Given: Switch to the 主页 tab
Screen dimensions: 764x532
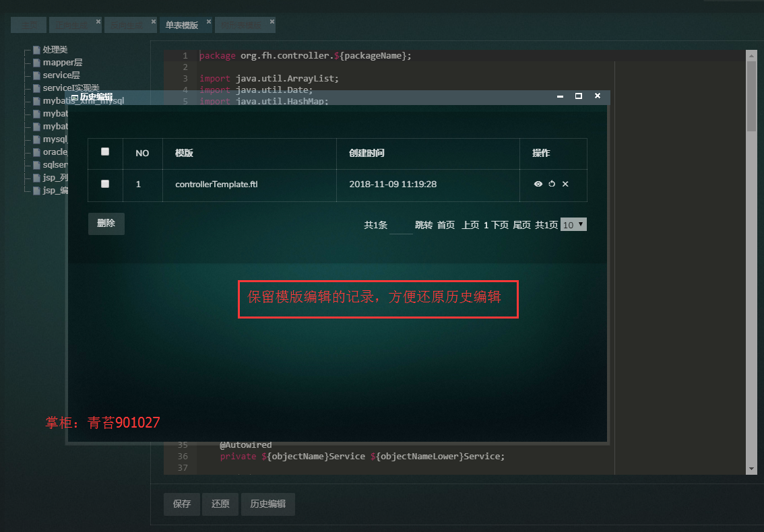Looking at the screenshot, I should 29,25.
